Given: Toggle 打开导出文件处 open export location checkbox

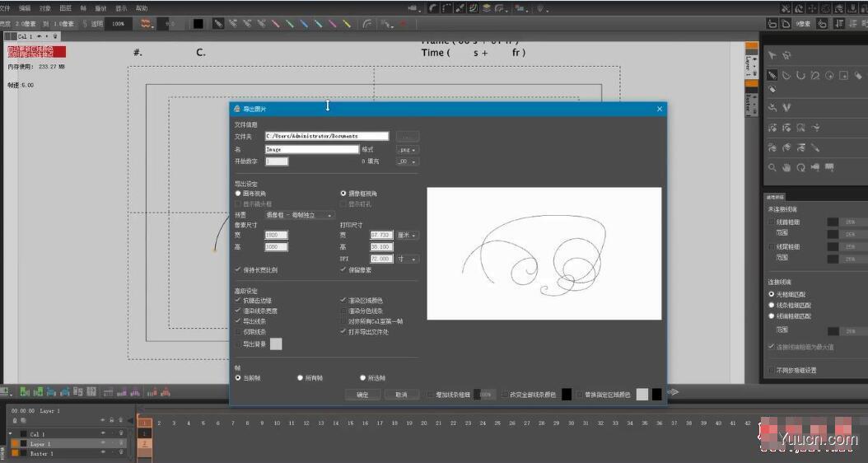Looking at the screenshot, I should (x=343, y=332).
